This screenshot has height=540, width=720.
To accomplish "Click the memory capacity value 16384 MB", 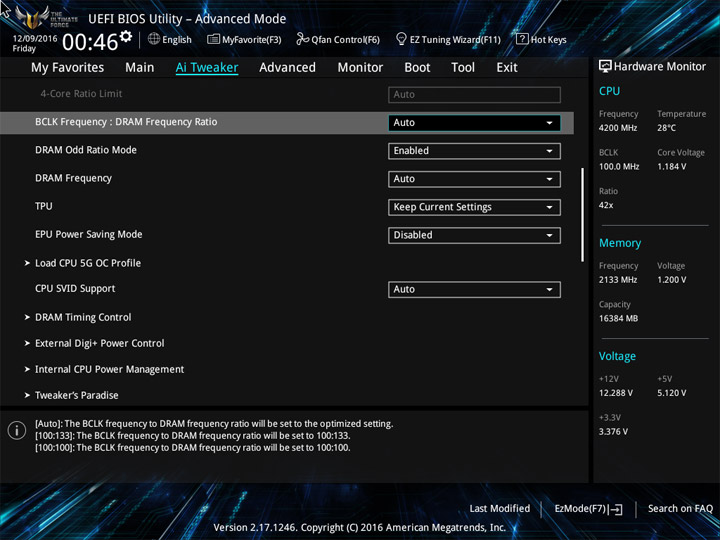I will 619,318.
